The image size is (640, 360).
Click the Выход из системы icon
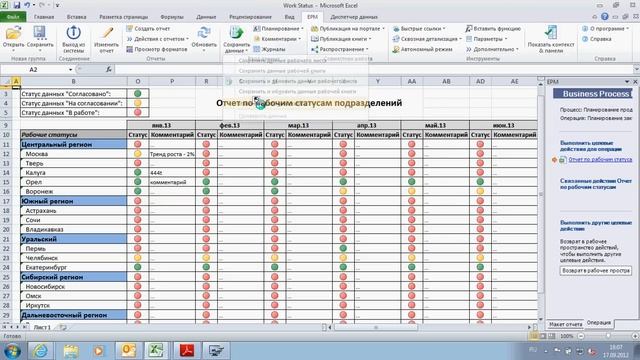click(x=73, y=33)
